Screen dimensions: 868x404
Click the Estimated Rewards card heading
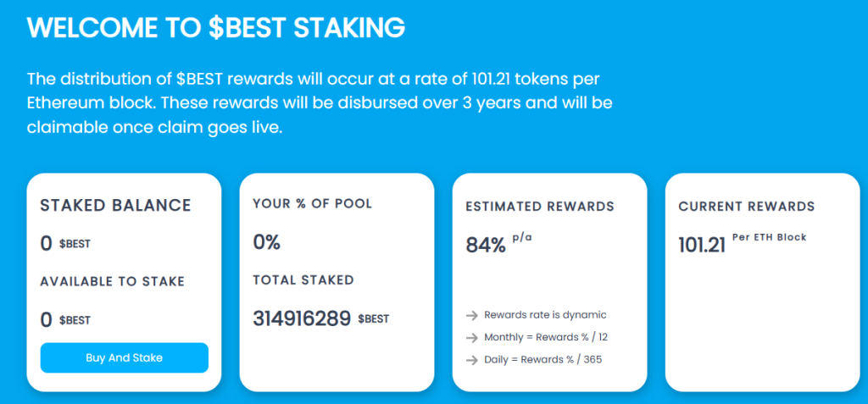tap(540, 206)
